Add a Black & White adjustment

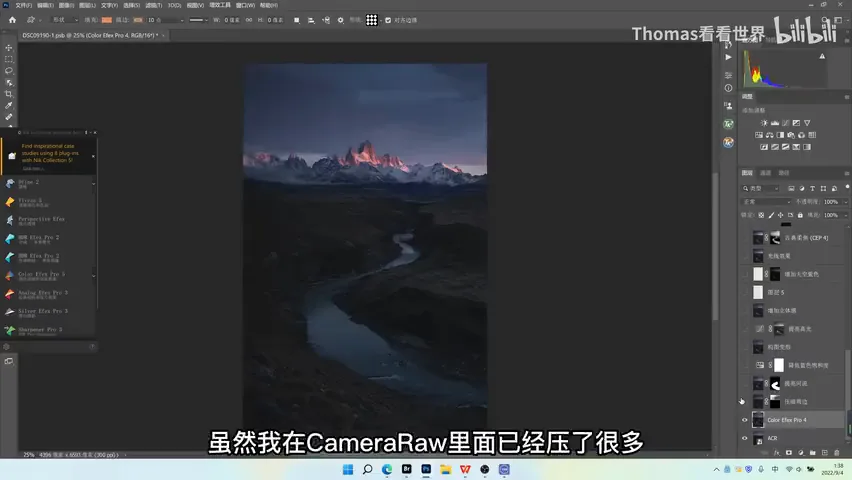point(780,135)
